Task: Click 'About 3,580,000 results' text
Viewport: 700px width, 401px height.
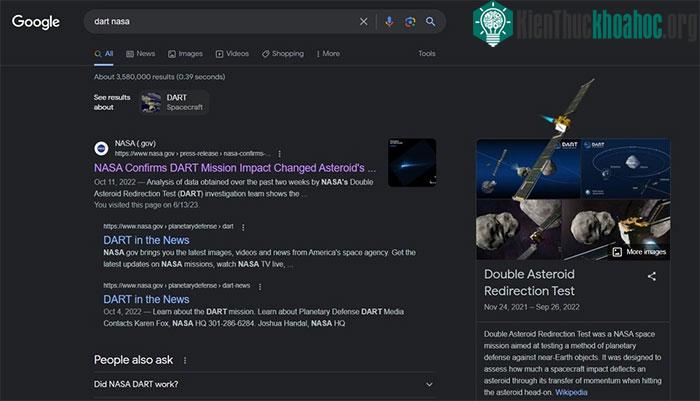Action: tap(159, 77)
